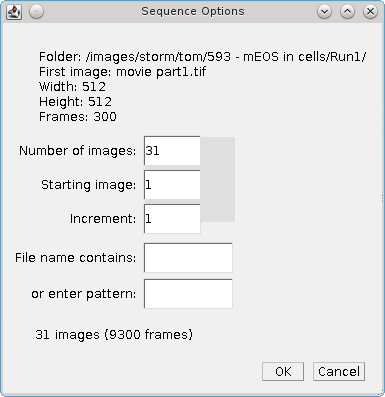Image resolution: width=385 pixels, height=397 pixels.
Task: Focus the Increment input field
Action: (172, 219)
